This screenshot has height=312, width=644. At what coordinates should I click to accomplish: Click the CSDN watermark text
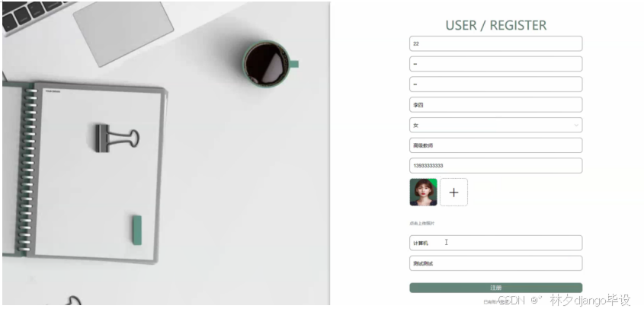coord(511,301)
